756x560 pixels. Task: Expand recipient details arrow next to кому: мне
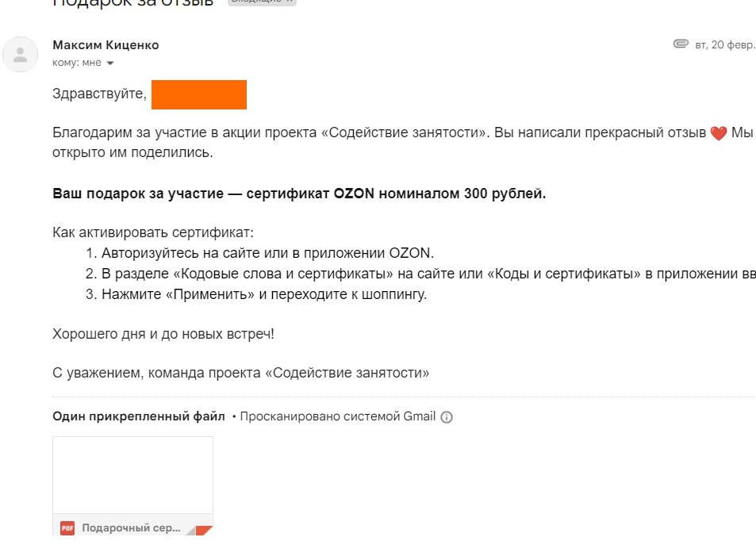(x=110, y=63)
